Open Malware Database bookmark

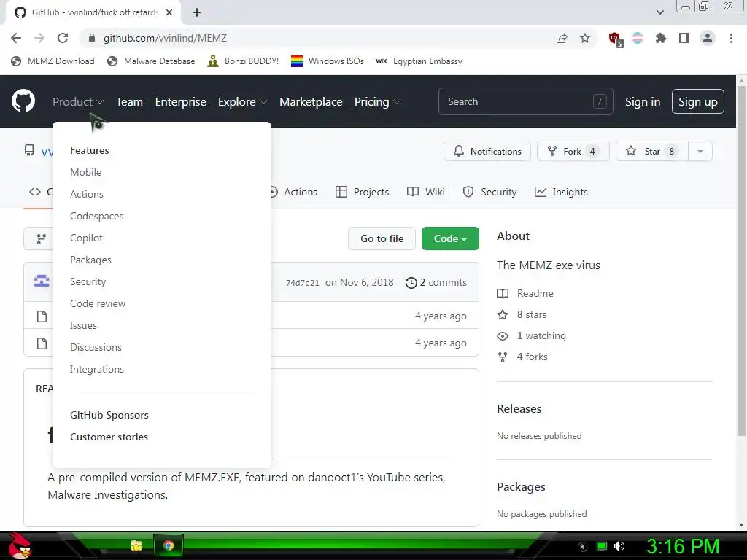152,61
